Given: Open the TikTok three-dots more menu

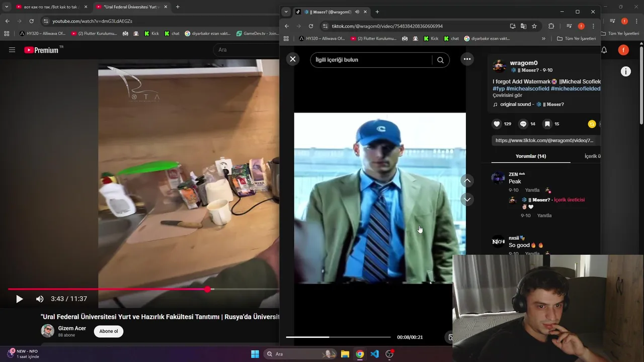Looking at the screenshot, I should pyautogui.click(x=467, y=59).
